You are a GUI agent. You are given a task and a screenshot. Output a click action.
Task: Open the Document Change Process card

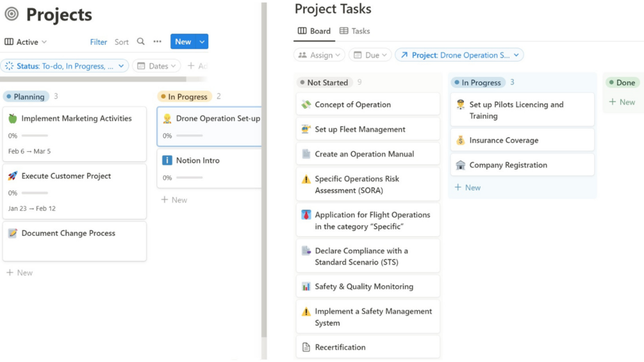69,233
